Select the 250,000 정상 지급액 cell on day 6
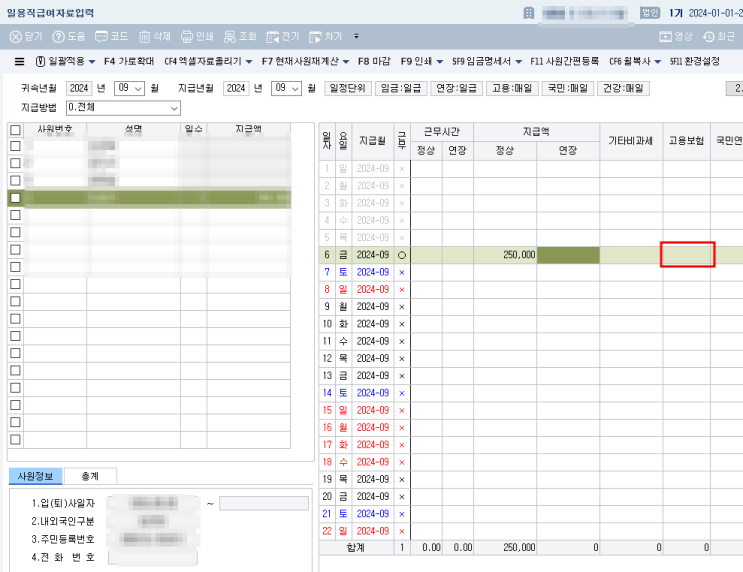The width and height of the screenshot is (743, 572). pos(505,255)
